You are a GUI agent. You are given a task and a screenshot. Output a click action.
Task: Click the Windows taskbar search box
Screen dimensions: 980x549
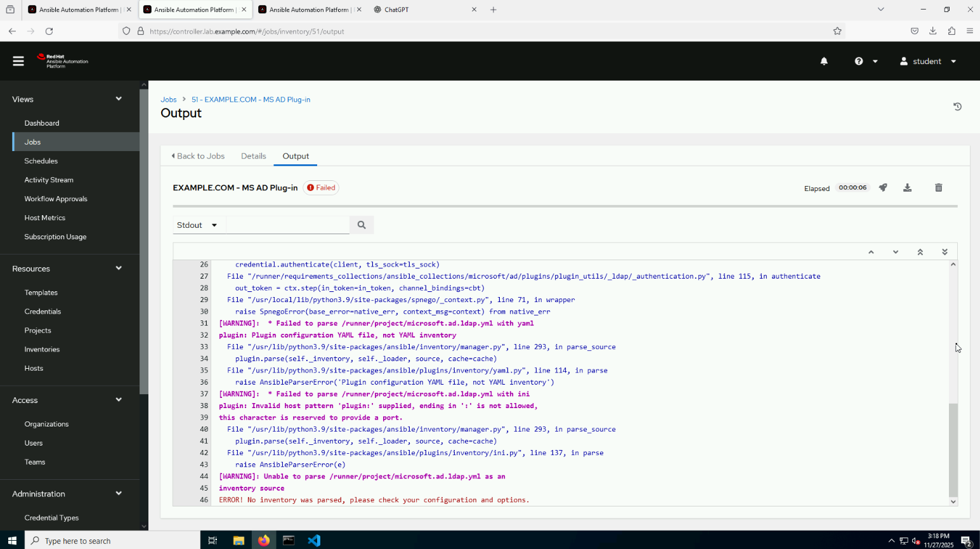(x=112, y=541)
